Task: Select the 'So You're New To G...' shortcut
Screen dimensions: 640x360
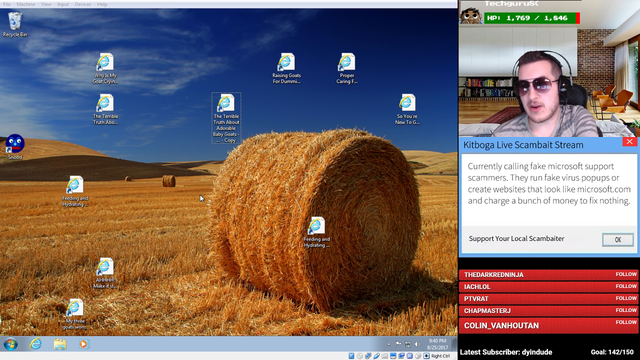Action: [x=407, y=109]
